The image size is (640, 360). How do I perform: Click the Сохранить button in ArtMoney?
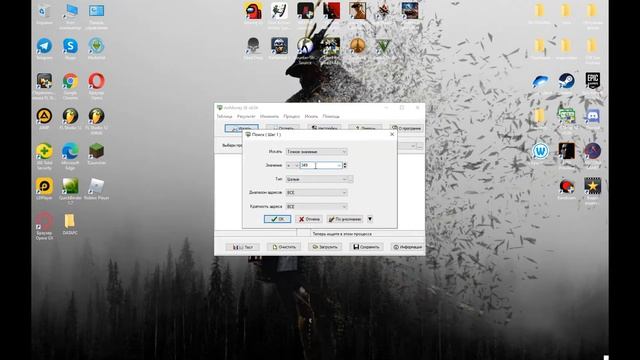pos(366,247)
